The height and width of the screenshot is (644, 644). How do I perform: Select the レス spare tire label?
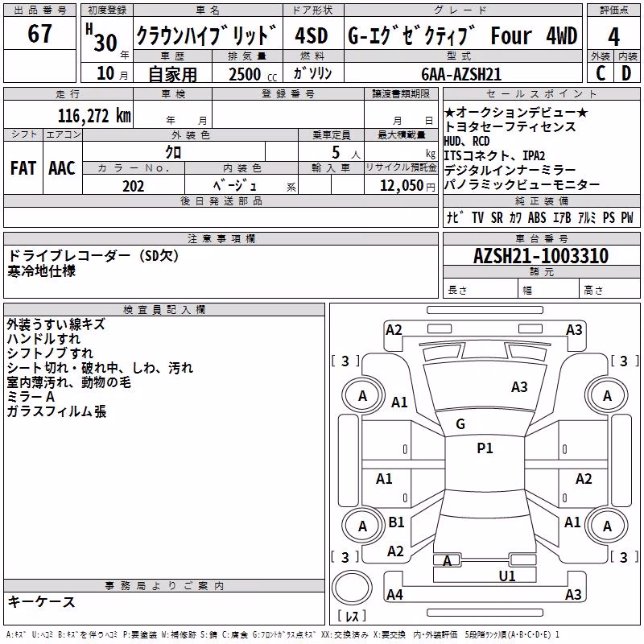pos(353,616)
